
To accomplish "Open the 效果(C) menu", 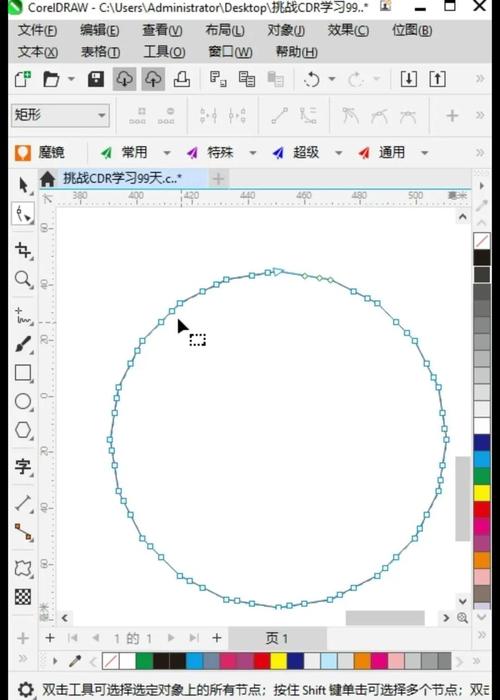I will click(348, 31).
